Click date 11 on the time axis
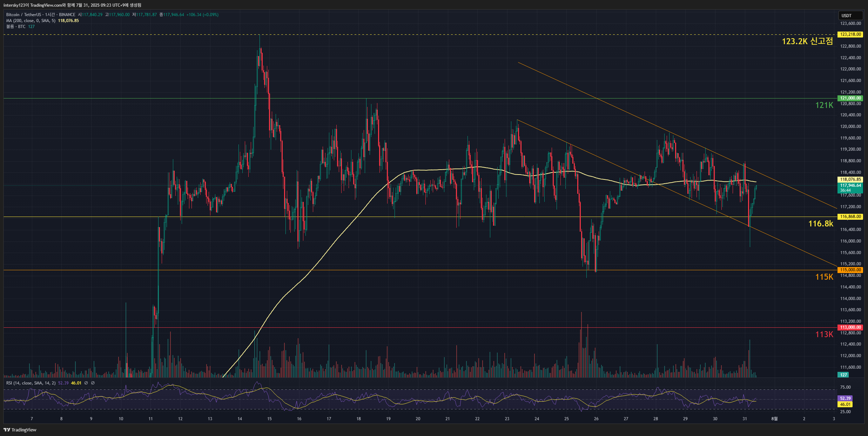868x436 pixels. 150,419
